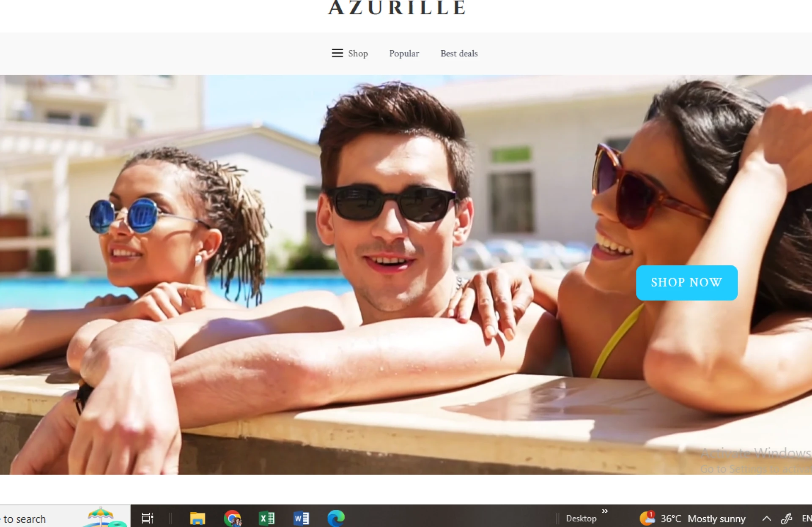This screenshot has width=812, height=527.
Task: Open the pen workspace tray icon
Action: (x=786, y=519)
